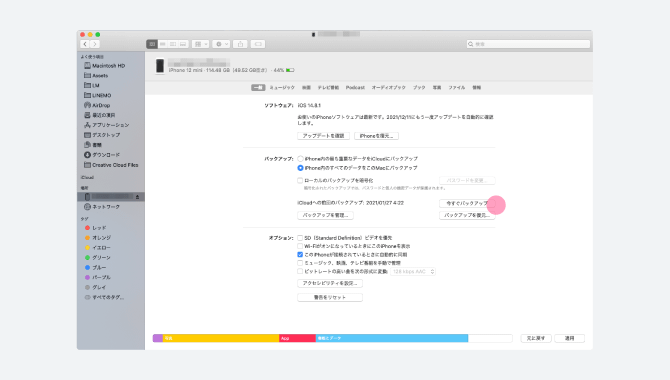Select the connected iPhone device in sidebar
The width and height of the screenshot is (670, 380).
[x=111, y=197]
